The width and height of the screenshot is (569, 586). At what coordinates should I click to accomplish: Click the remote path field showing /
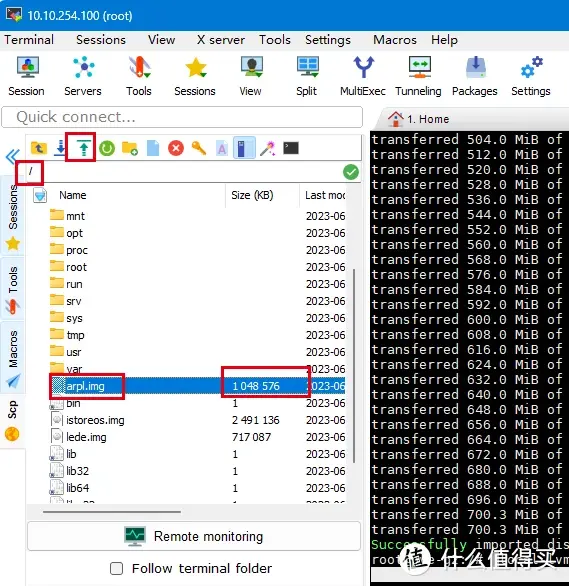[x=183, y=172]
